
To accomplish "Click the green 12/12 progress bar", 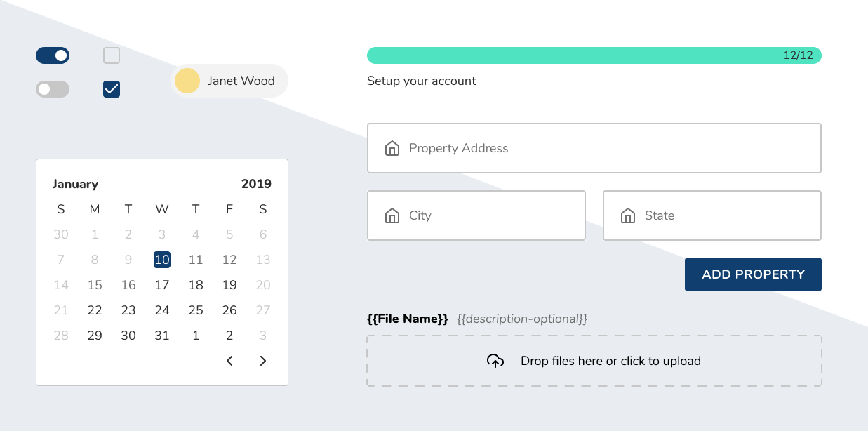I will coord(594,55).
